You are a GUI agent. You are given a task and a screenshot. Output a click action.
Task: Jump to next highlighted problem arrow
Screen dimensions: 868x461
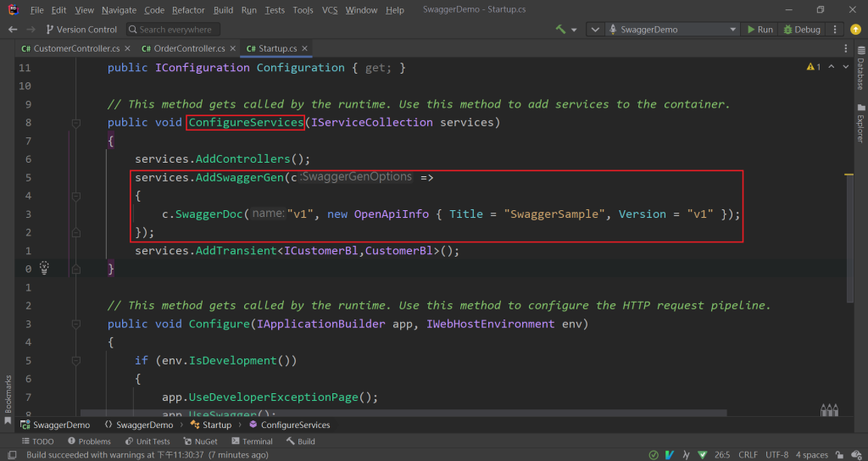point(846,67)
